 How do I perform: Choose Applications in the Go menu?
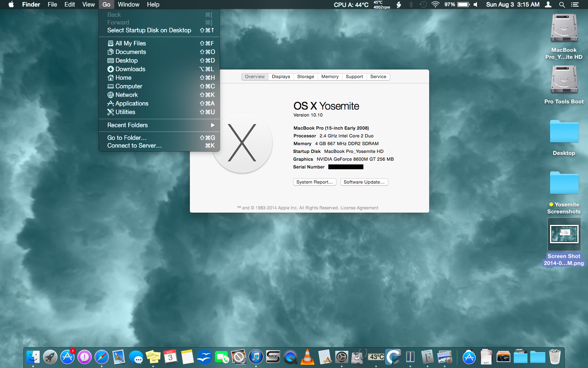coord(159,103)
